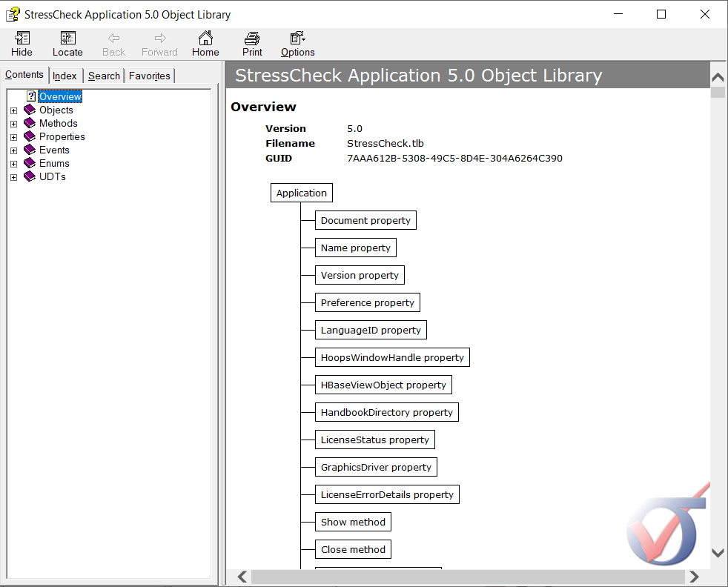
Task: Click the vertical scrollbar down arrow
Action: [x=718, y=552]
